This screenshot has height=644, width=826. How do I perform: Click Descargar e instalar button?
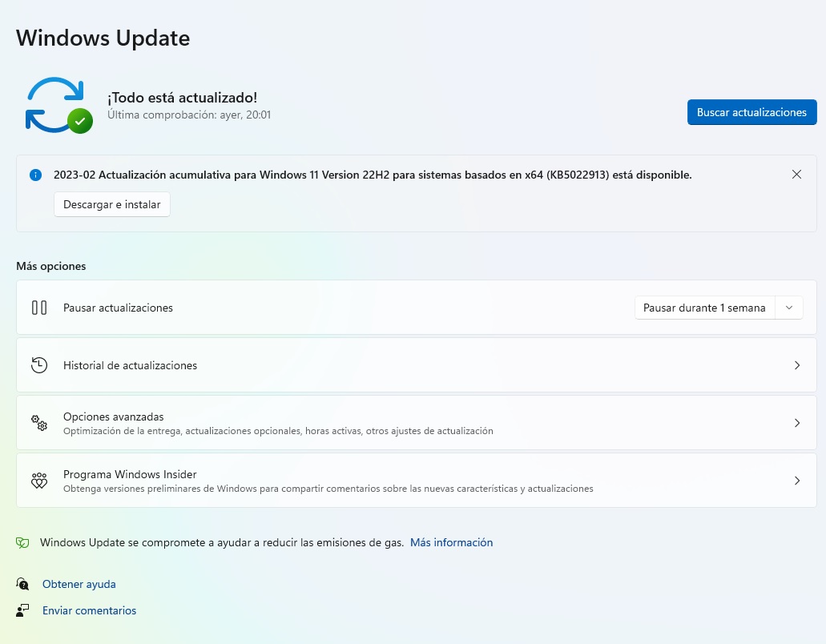coord(111,204)
